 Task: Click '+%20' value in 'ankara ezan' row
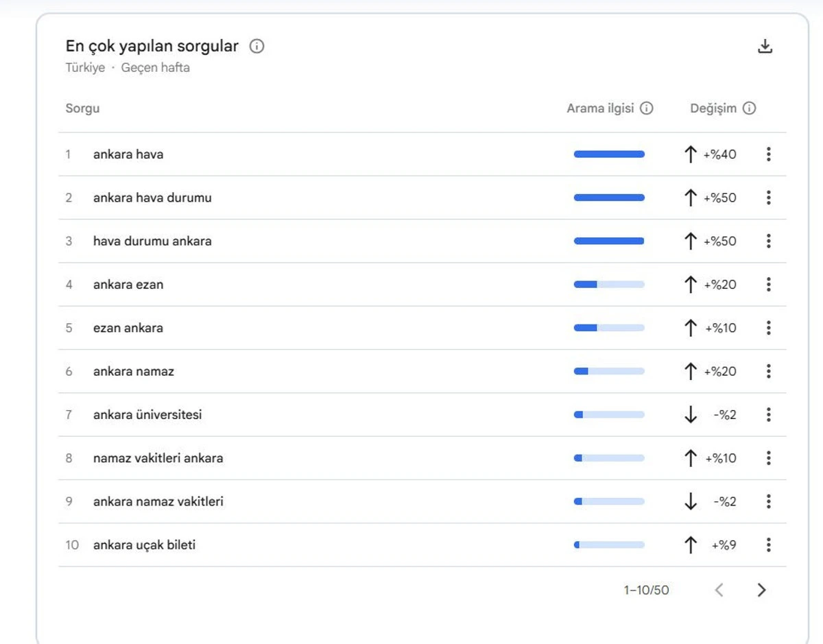720,284
